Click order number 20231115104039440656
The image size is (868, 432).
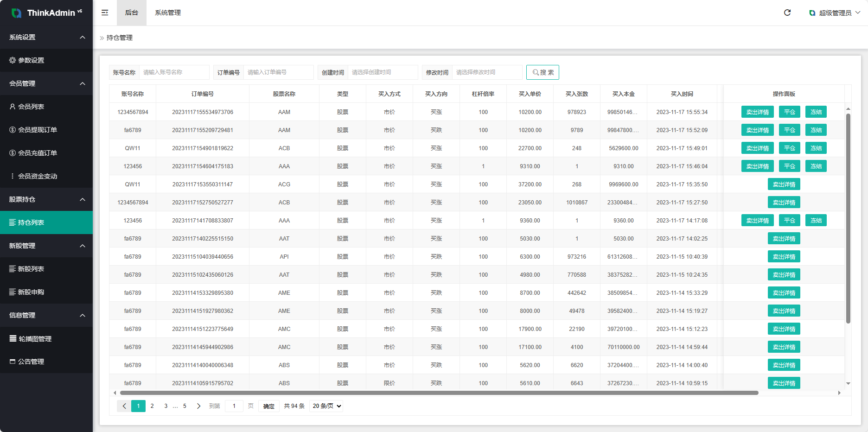[x=203, y=257]
